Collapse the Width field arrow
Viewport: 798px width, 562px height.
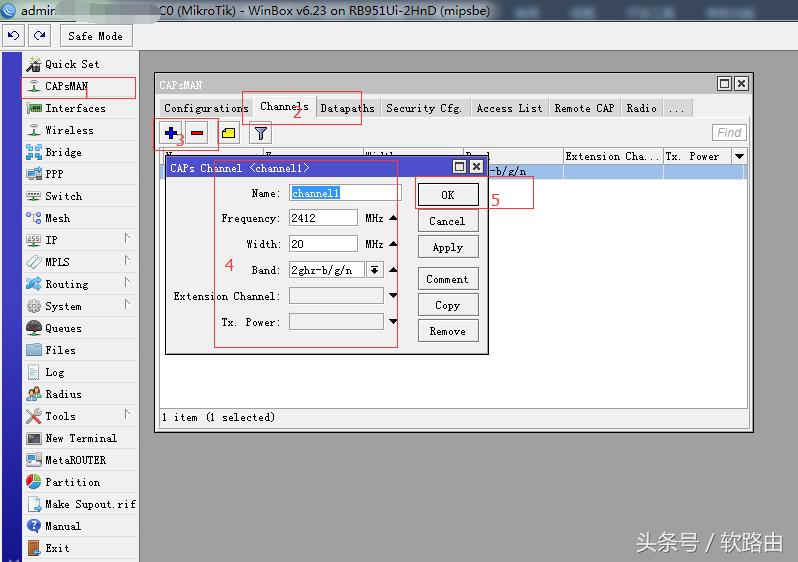pyautogui.click(x=393, y=244)
